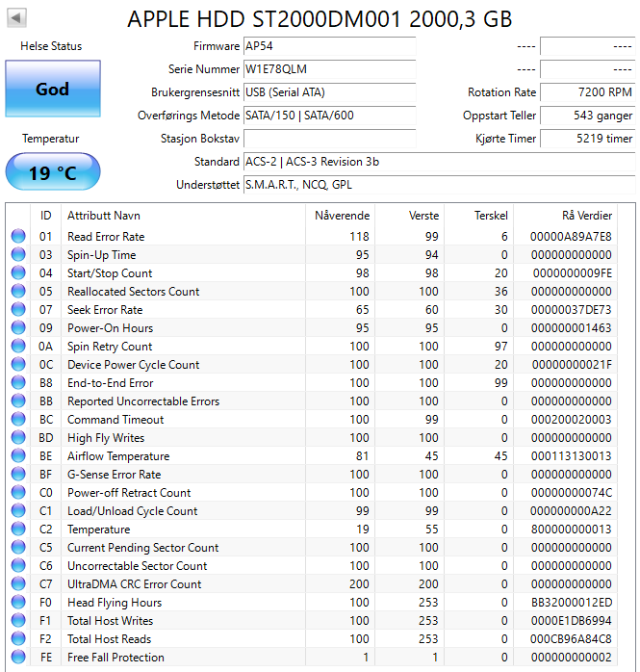Click the status icon for Airflow Temperature row
Screen dimensions: 640x672
point(18,456)
